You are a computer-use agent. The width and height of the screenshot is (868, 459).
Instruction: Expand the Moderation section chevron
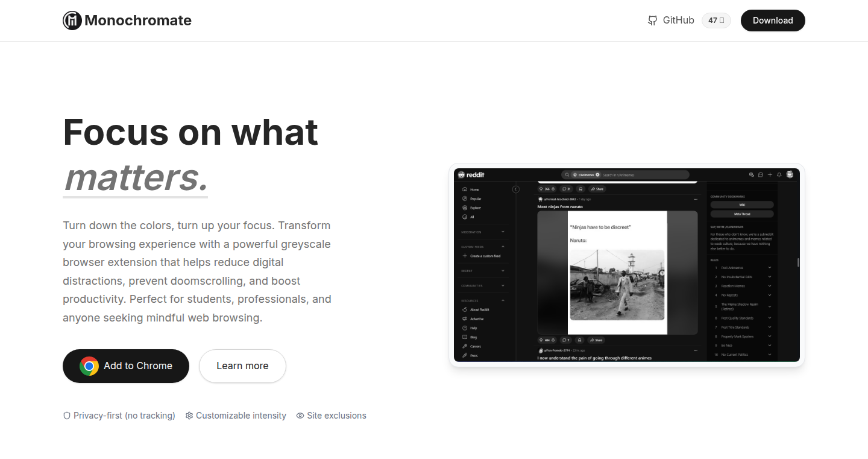(x=503, y=232)
